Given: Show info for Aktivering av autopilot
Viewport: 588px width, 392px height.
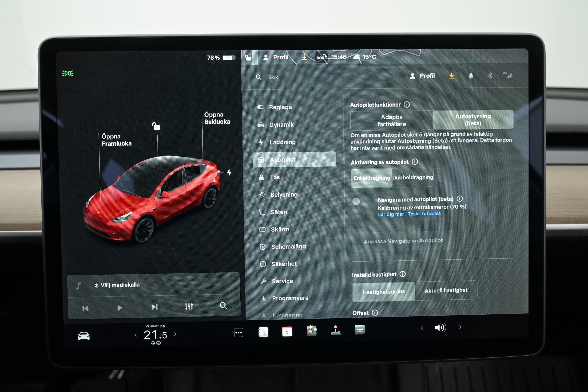Looking at the screenshot, I should [415, 162].
